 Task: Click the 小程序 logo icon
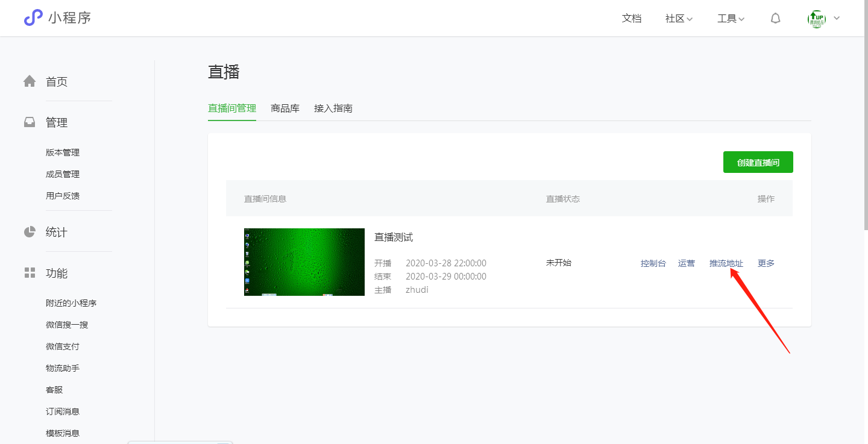coord(33,18)
